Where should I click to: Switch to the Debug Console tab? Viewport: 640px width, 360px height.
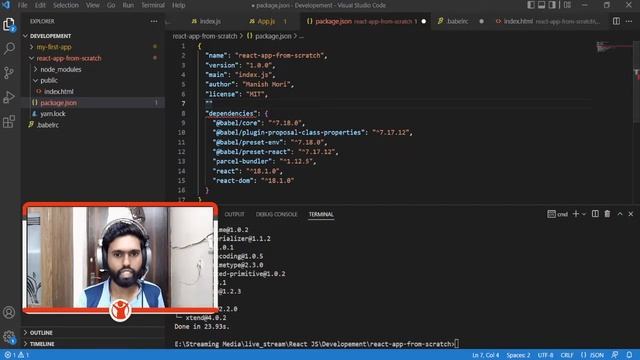(276, 214)
